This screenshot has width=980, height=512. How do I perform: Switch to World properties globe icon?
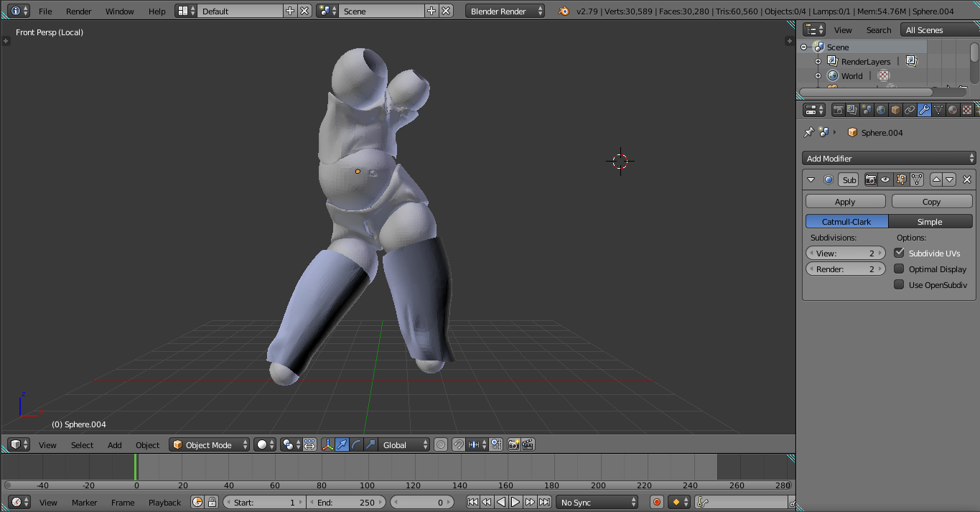click(x=881, y=110)
